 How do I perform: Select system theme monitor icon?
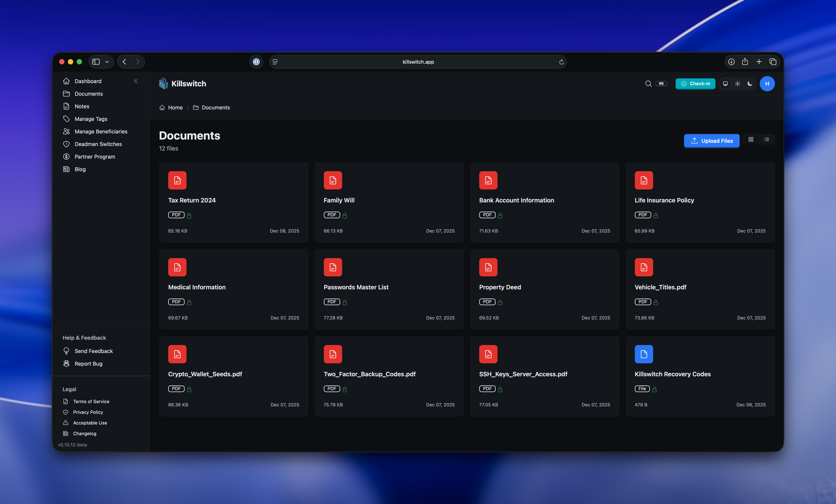[725, 84]
